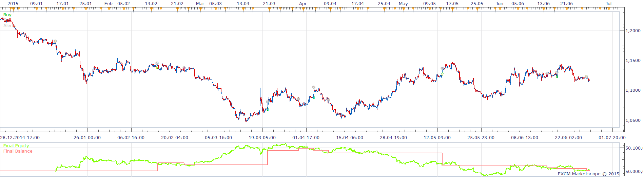Click the 28.04 19:00 time label
This screenshot has height=177, width=644.
click(393, 138)
